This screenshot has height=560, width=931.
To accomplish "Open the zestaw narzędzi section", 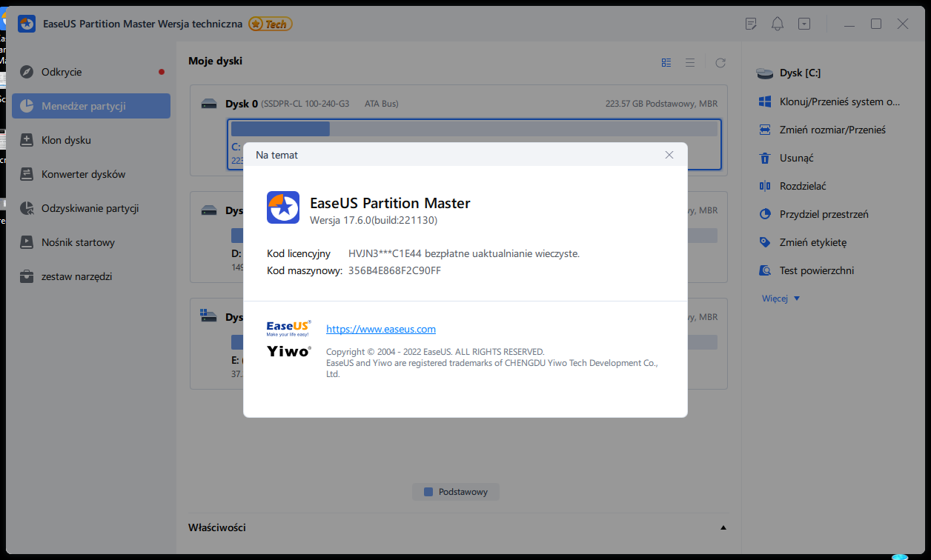I will [91, 276].
